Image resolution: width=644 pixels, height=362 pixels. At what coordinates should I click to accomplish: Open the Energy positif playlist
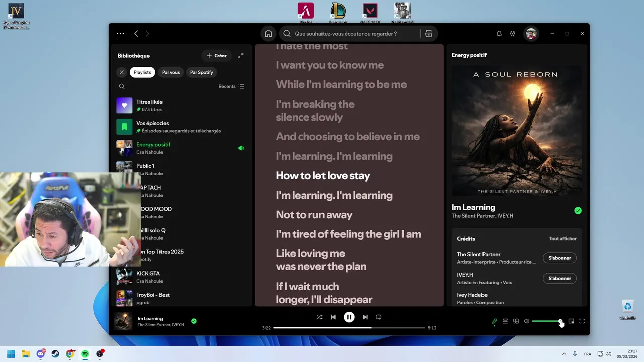click(181, 148)
